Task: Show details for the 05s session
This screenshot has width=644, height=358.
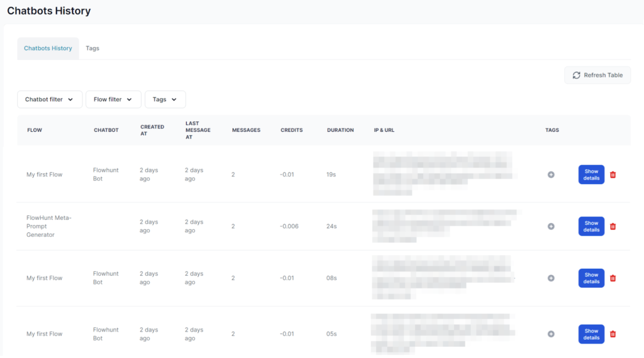Action: [x=591, y=334]
